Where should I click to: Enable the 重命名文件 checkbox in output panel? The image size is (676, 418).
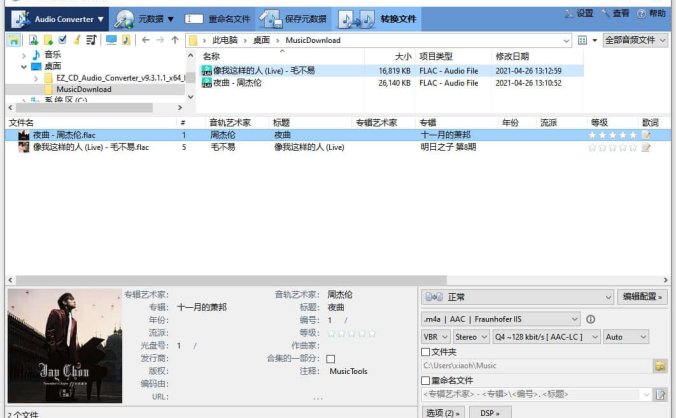coord(426,380)
